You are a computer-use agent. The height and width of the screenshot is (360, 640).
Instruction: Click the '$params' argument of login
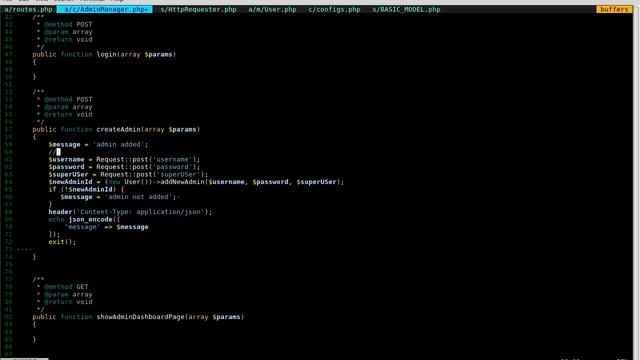pos(158,54)
